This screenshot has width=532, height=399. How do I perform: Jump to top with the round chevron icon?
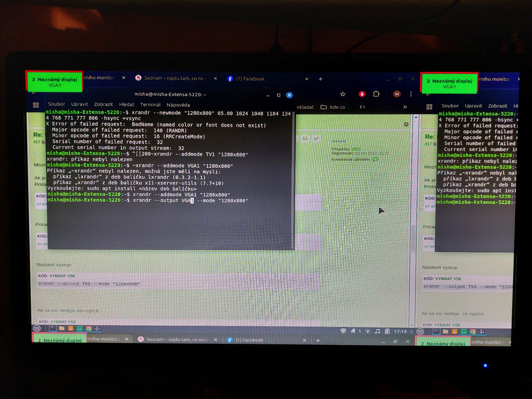[406, 125]
